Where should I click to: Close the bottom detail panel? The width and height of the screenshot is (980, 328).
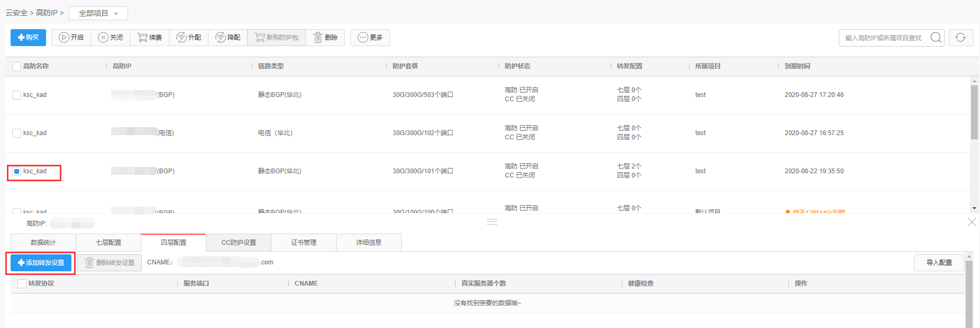click(x=972, y=222)
